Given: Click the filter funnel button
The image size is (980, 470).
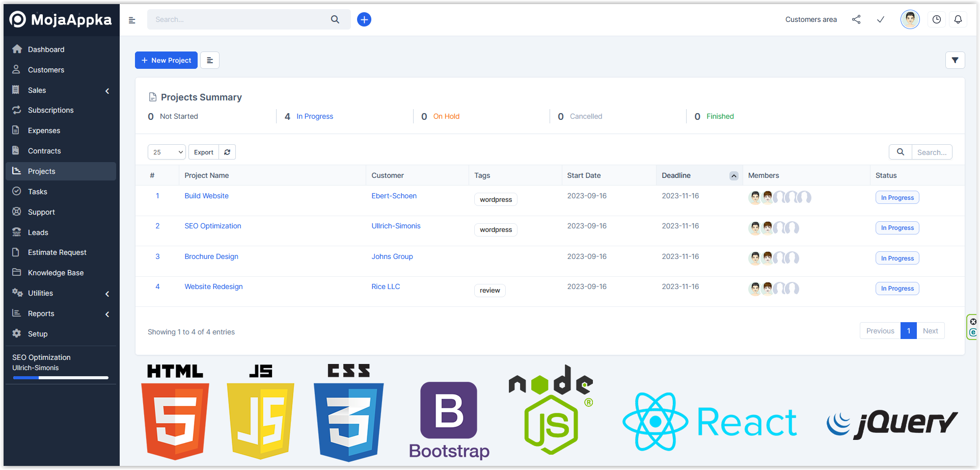Looking at the screenshot, I should 955,60.
